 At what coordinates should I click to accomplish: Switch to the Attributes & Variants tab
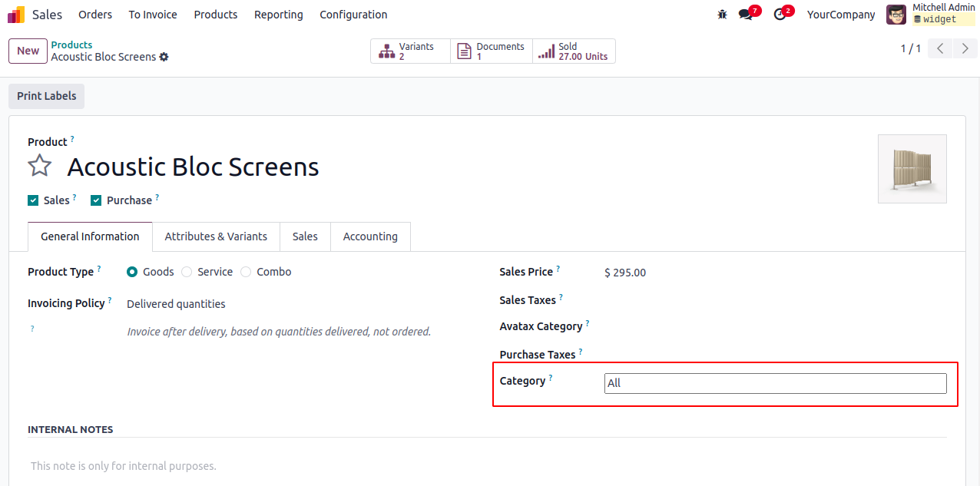coord(216,236)
